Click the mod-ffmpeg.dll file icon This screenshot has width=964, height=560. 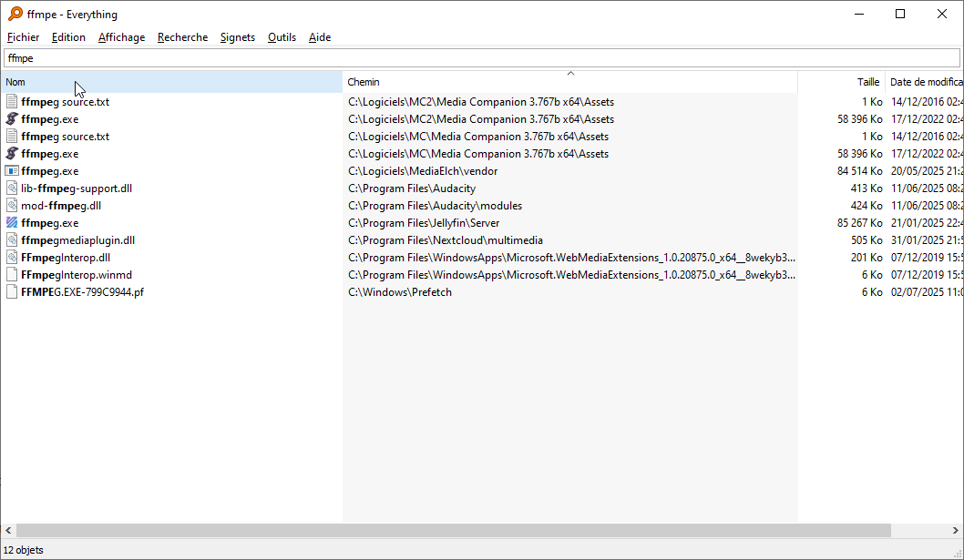coord(12,205)
